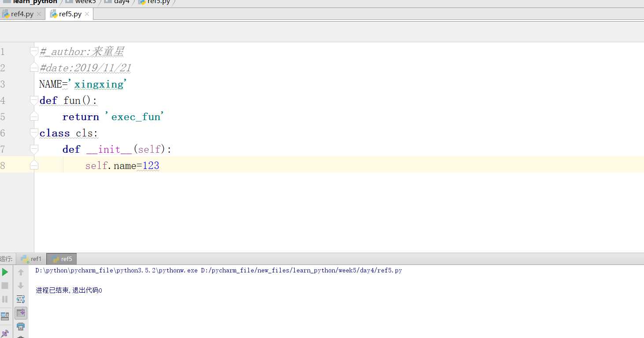This screenshot has width=644, height=338.
Task: Click self.name on line 8
Action: pyautogui.click(x=111, y=165)
